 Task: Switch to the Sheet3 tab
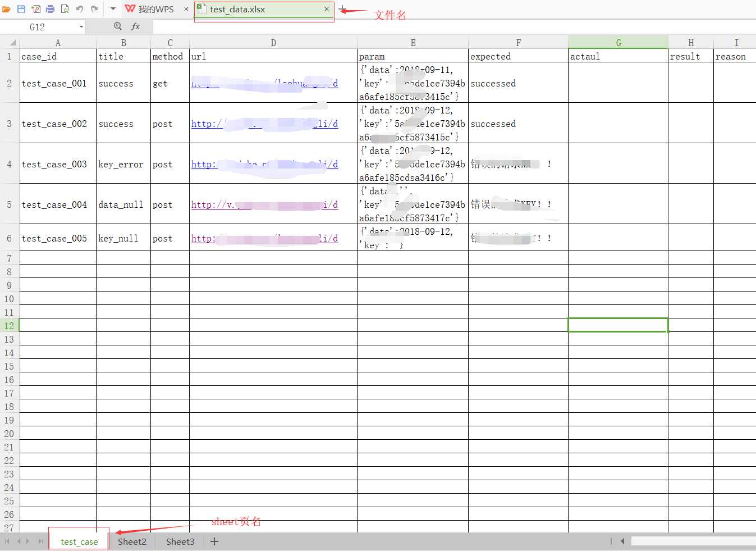click(x=180, y=541)
